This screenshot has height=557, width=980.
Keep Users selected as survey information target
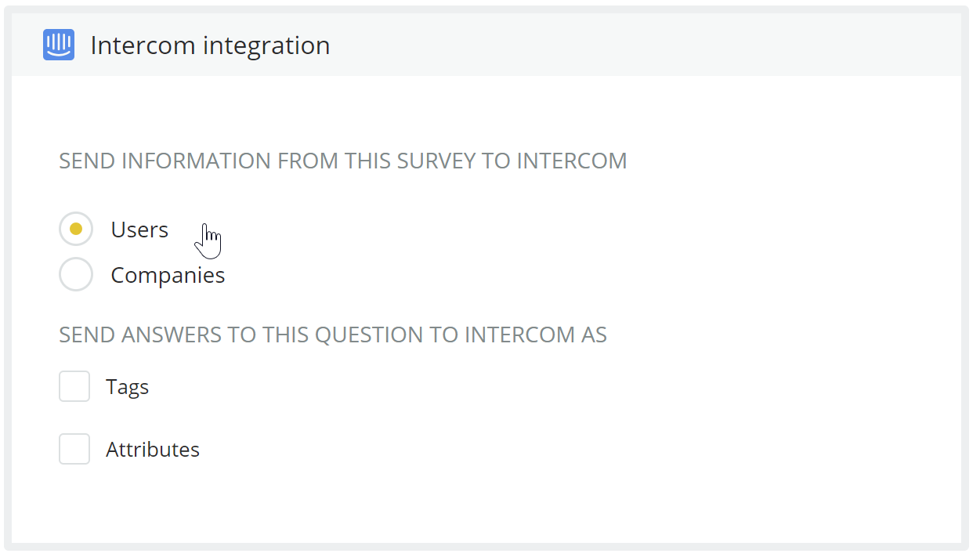(76, 230)
